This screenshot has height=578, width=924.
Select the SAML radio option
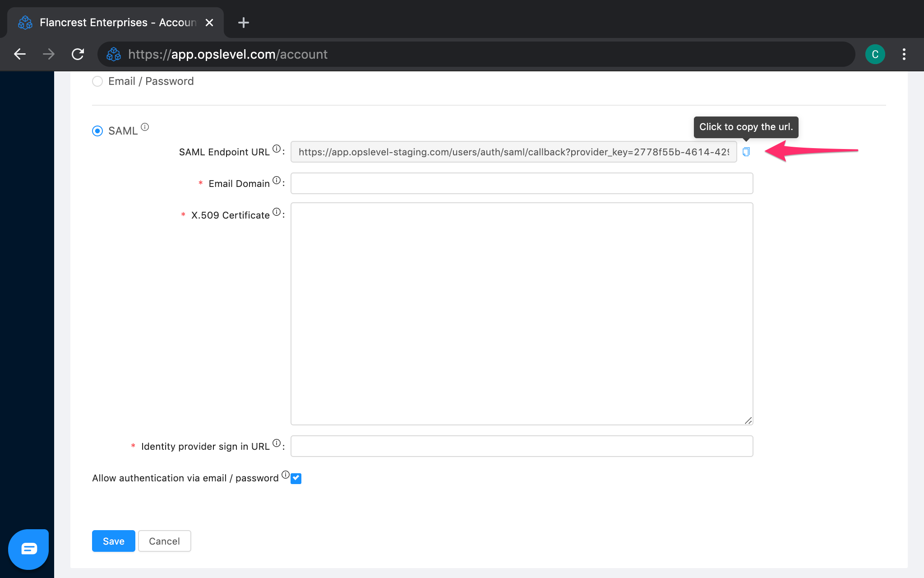point(97,131)
